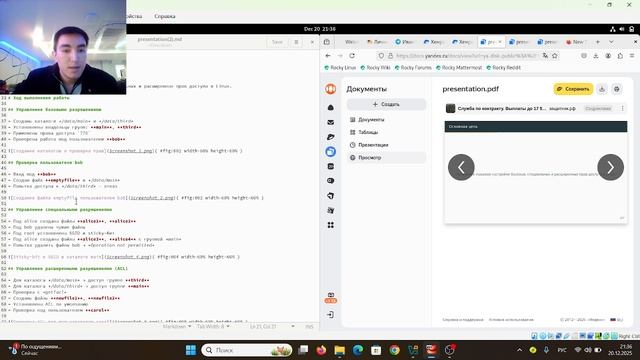
Task: Open Microsoft Edge from the taskbar
Action: point(358,350)
